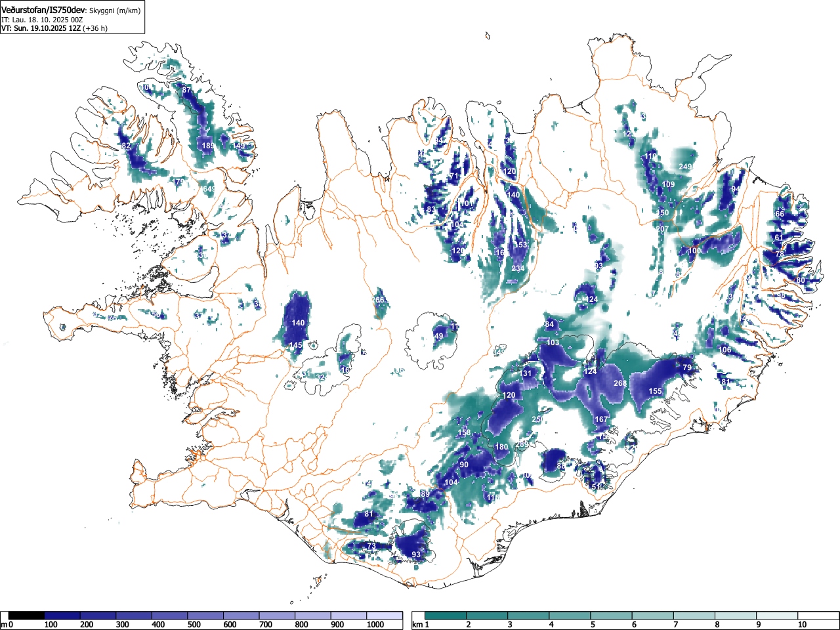
Task: Click the black swatch in the m legend
Action: (26, 616)
